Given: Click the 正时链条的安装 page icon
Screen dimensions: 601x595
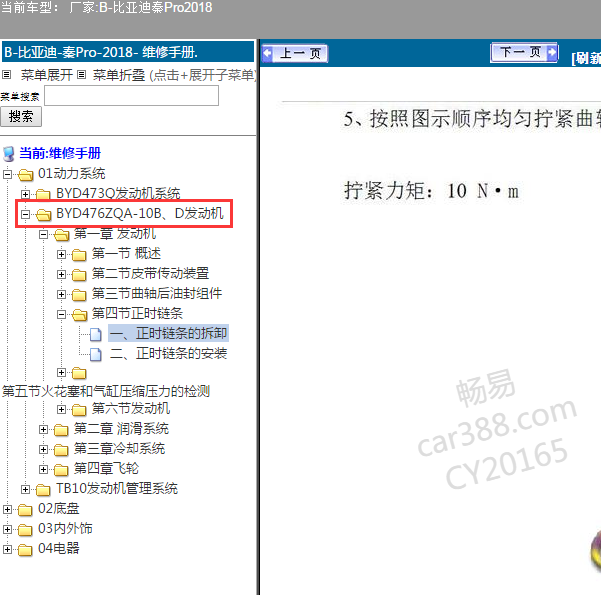Looking at the screenshot, I should pos(96,355).
